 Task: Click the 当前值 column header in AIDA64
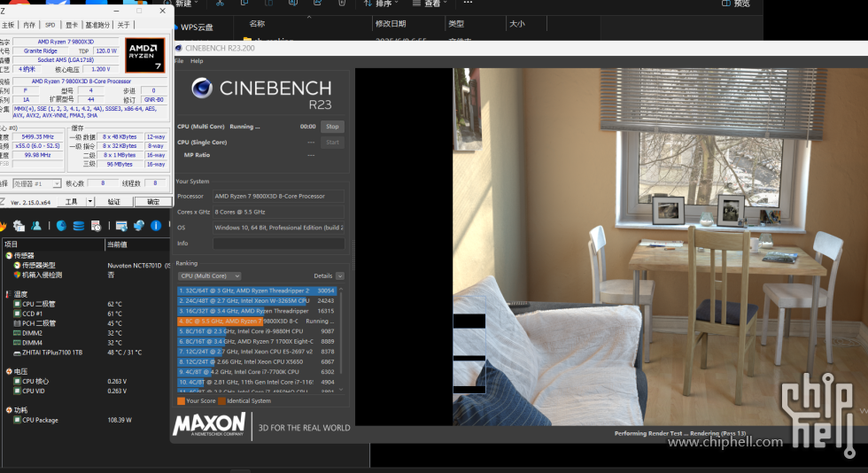click(137, 244)
